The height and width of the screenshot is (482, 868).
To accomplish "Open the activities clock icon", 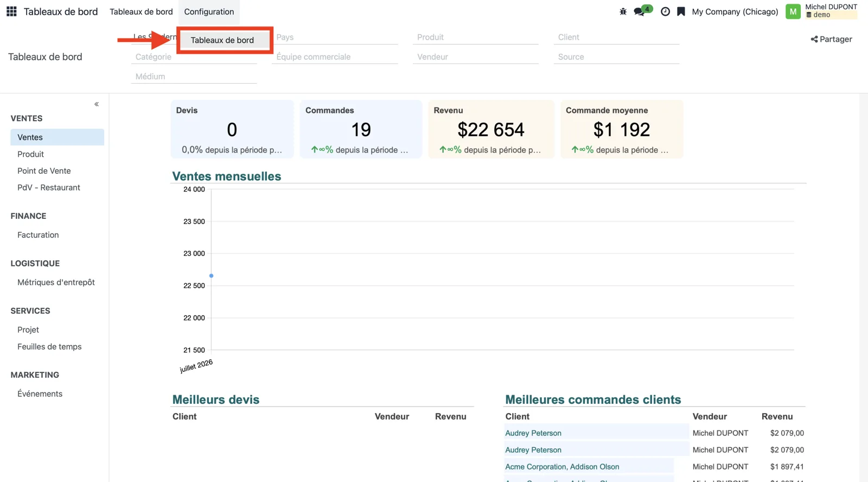I will (x=665, y=11).
